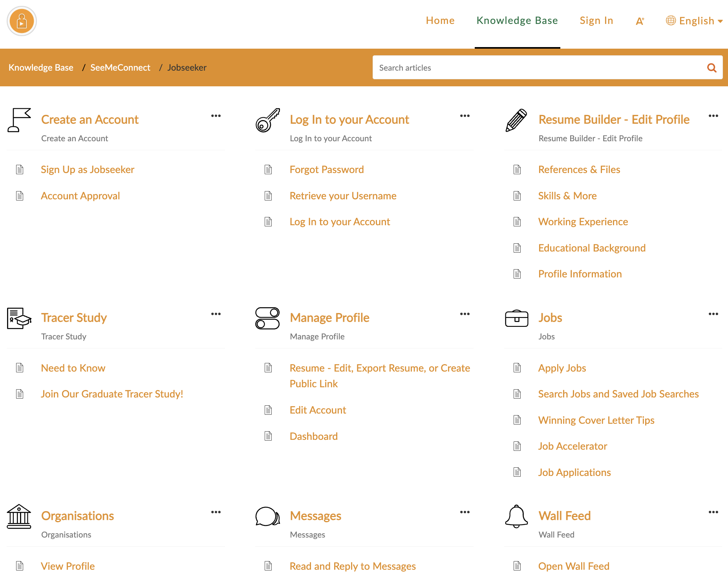Select the Knowledge Base nav tab

point(517,21)
